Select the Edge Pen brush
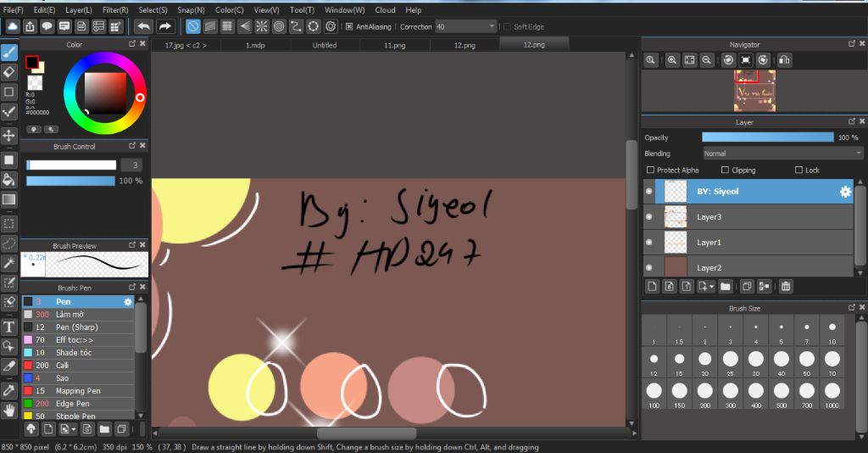The image size is (868, 453). click(78, 404)
